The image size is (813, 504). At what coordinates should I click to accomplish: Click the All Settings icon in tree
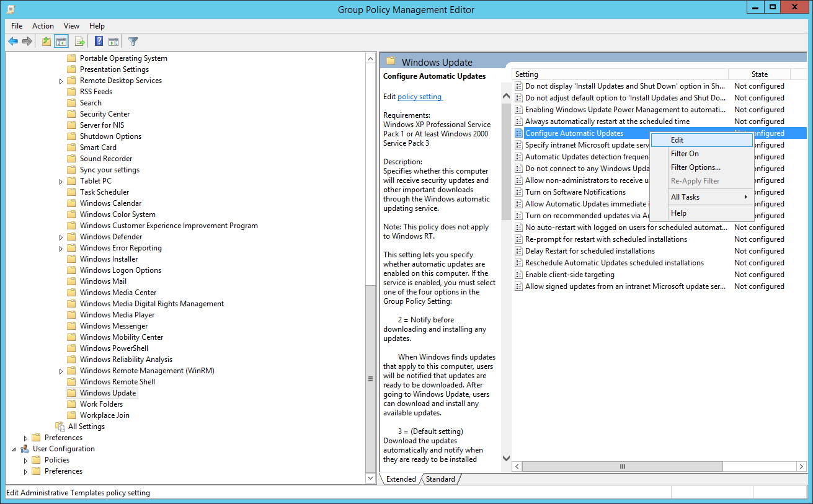[60, 427]
